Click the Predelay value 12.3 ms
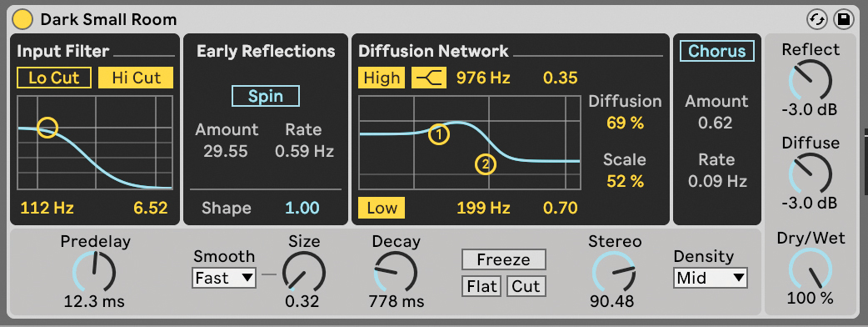Image resolution: width=868 pixels, height=327 pixels. (x=94, y=301)
